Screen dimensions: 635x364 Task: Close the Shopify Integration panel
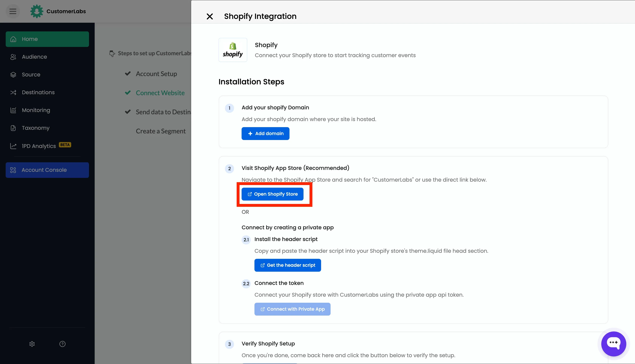tap(210, 16)
